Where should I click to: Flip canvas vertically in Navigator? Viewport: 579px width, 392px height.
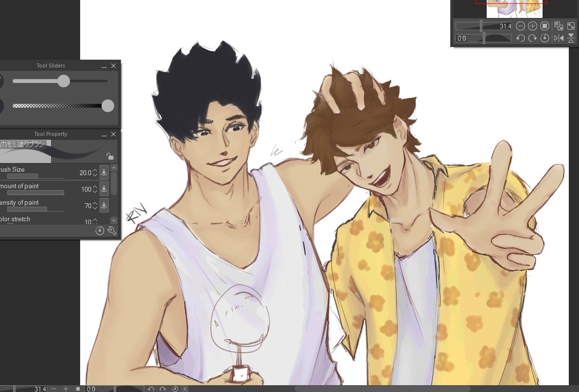pos(571,38)
